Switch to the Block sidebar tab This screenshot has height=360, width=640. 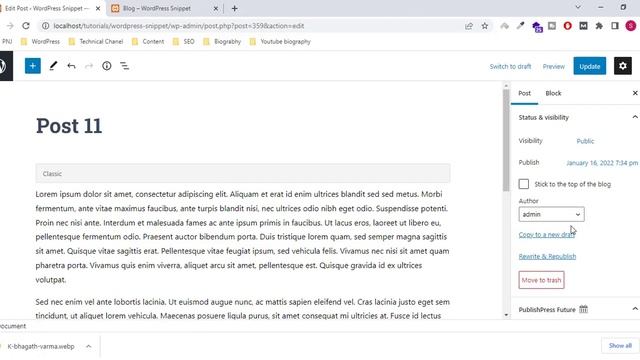coord(553,93)
